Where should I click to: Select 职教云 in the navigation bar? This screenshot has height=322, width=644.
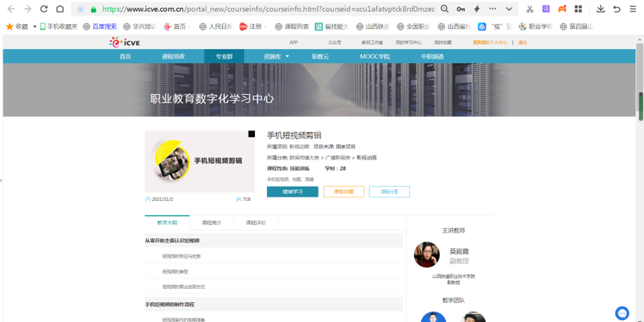(320, 56)
